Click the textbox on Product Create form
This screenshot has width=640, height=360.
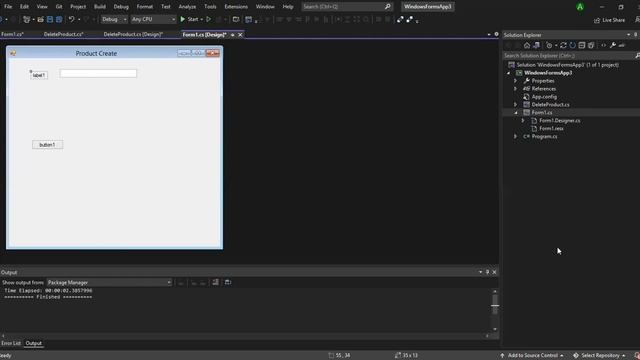(98, 73)
